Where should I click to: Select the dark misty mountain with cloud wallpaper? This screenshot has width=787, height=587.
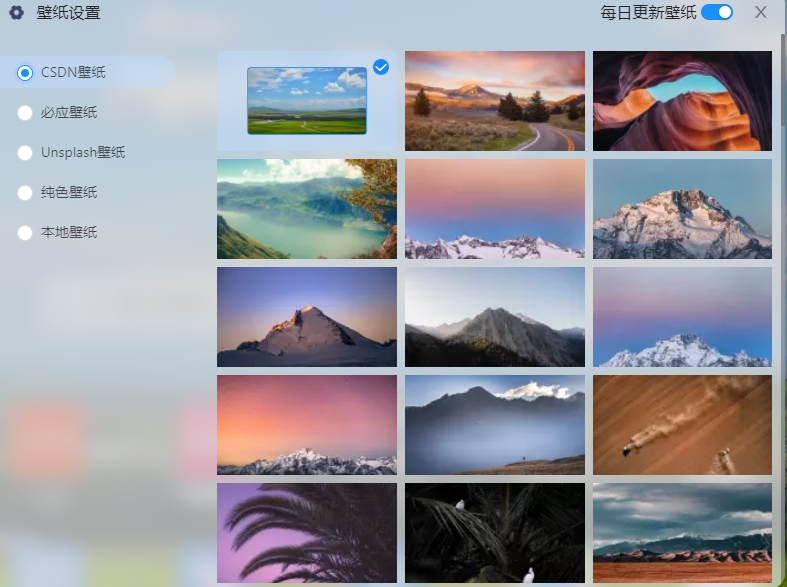pyautogui.click(x=495, y=425)
